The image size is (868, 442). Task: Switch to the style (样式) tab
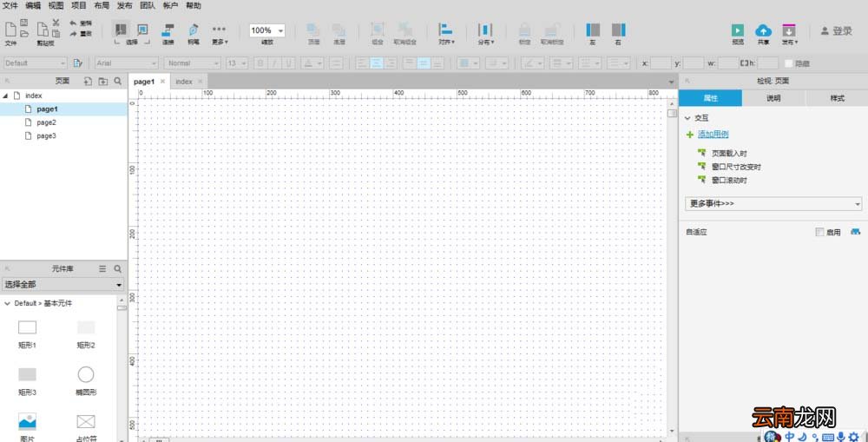pos(837,98)
